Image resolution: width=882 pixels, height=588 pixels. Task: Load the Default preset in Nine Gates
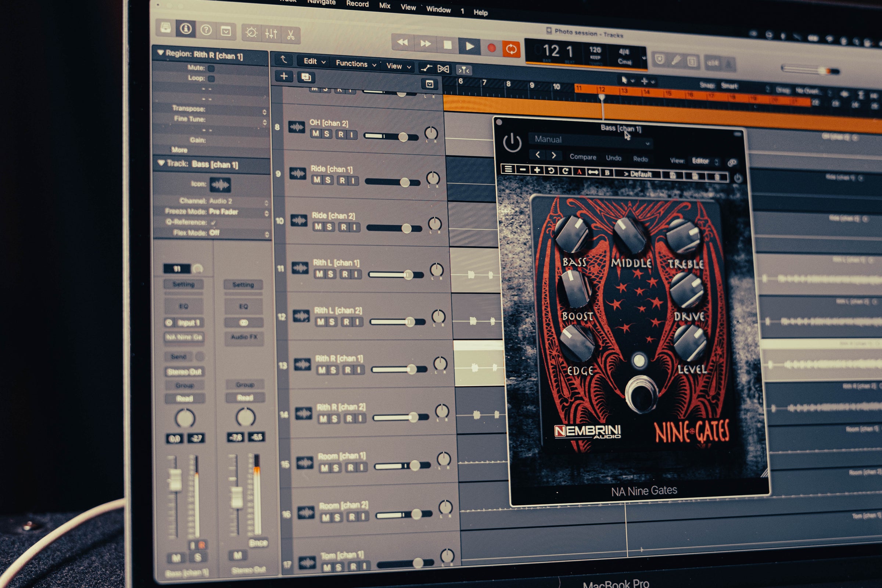pyautogui.click(x=639, y=174)
